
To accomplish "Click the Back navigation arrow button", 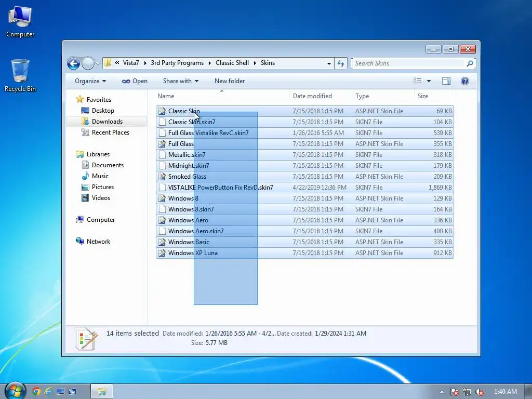I will tap(73, 63).
